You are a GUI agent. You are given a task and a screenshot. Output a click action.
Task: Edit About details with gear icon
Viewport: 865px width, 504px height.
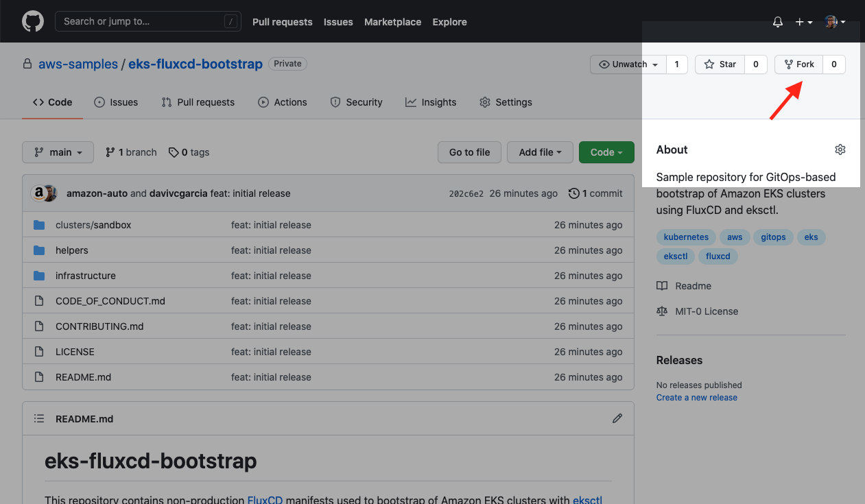[x=840, y=149]
